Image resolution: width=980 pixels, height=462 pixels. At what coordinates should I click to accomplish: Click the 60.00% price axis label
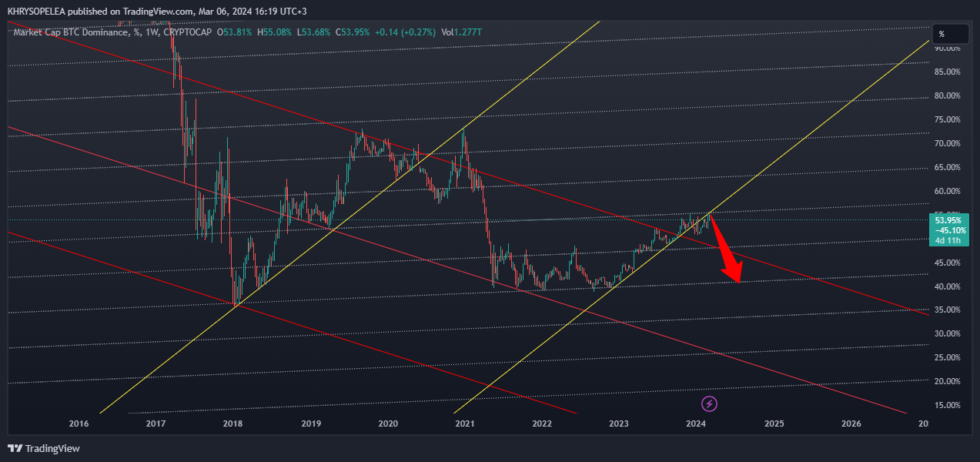947,191
